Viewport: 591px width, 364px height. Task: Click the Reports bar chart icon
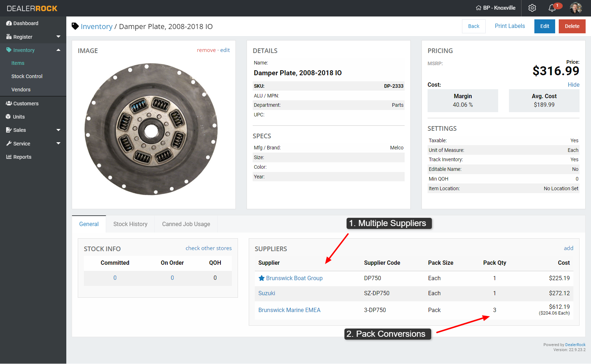click(x=9, y=157)
